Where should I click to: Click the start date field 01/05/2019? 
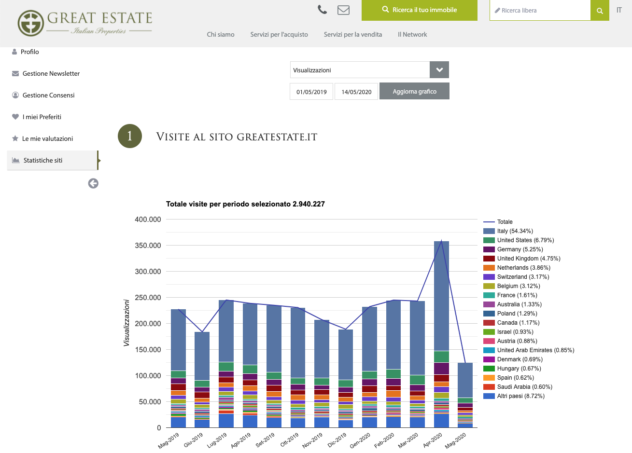click(x=312, y=92)
